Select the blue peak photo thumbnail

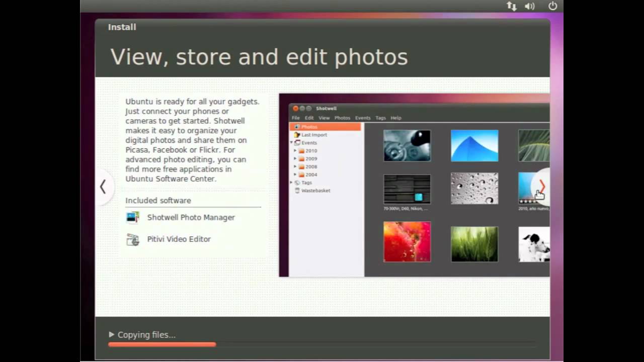tap(474, 145)
